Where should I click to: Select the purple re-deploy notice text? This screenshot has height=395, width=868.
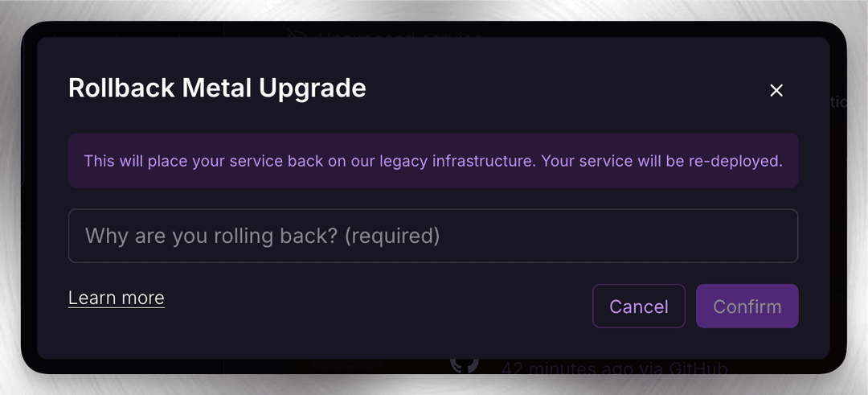(432, 161)
